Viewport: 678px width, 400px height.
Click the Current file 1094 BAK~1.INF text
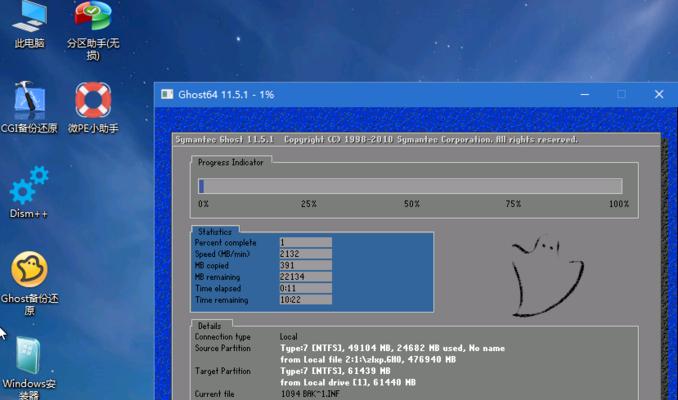click(310, 394)
